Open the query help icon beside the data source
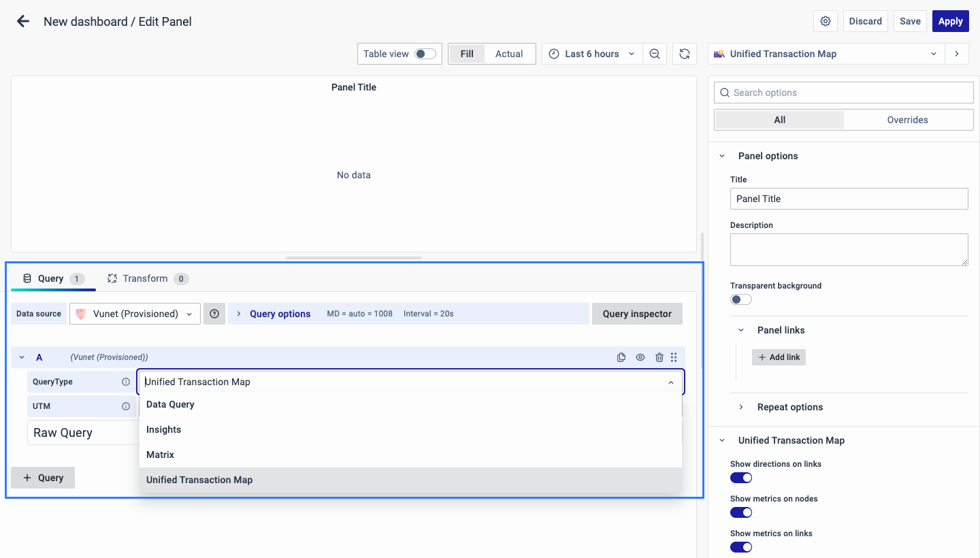The height and width of the screenshot is (558, 980). coord(214,313)
